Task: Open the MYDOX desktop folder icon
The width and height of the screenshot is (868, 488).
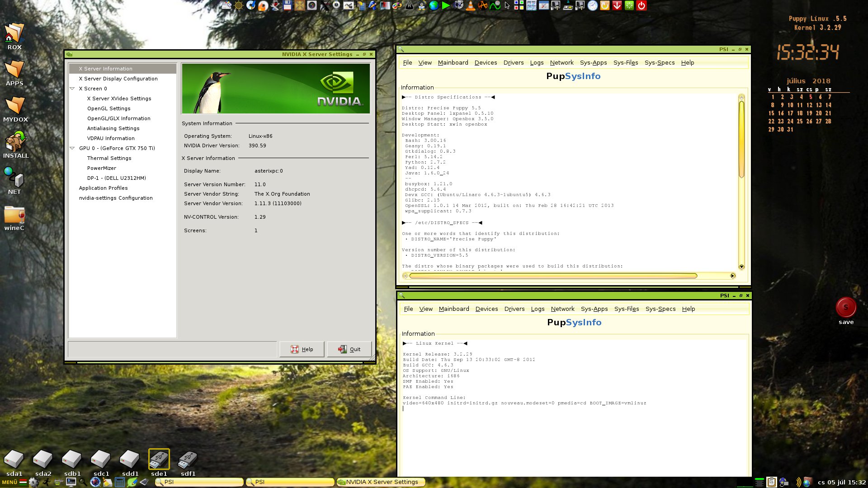Action: pyautogui.click(x=15, y=109)
